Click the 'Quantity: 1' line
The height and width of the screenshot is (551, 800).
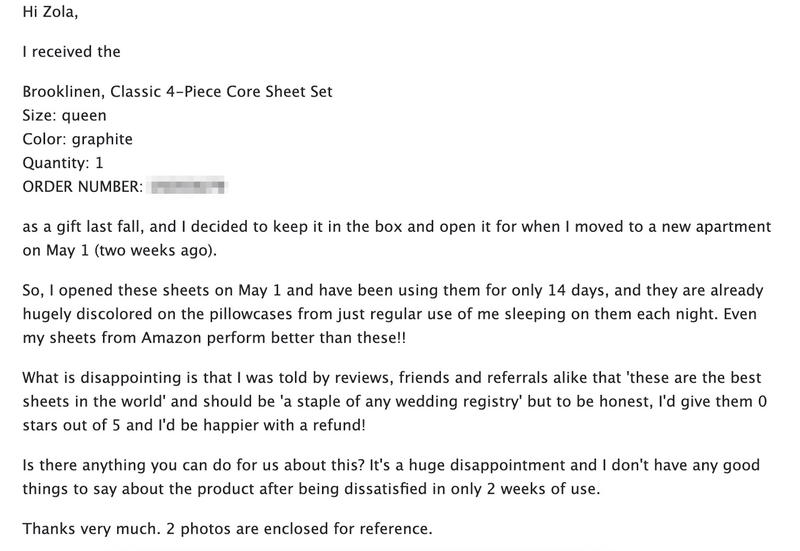(x=62, y=162)
